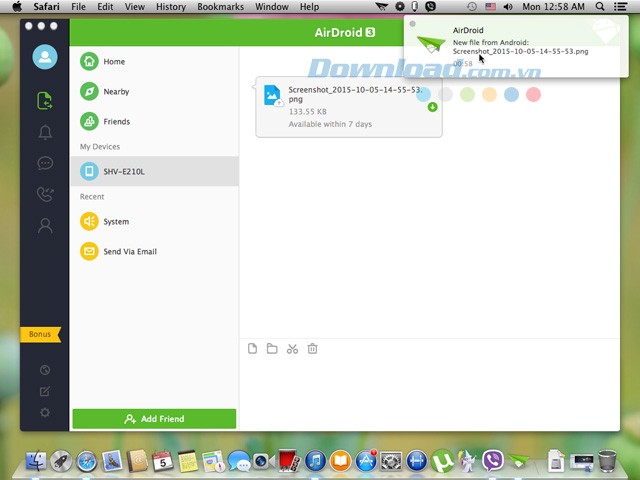
Task: Click the yellow Bonus ribbon
Action: point(40,334)
